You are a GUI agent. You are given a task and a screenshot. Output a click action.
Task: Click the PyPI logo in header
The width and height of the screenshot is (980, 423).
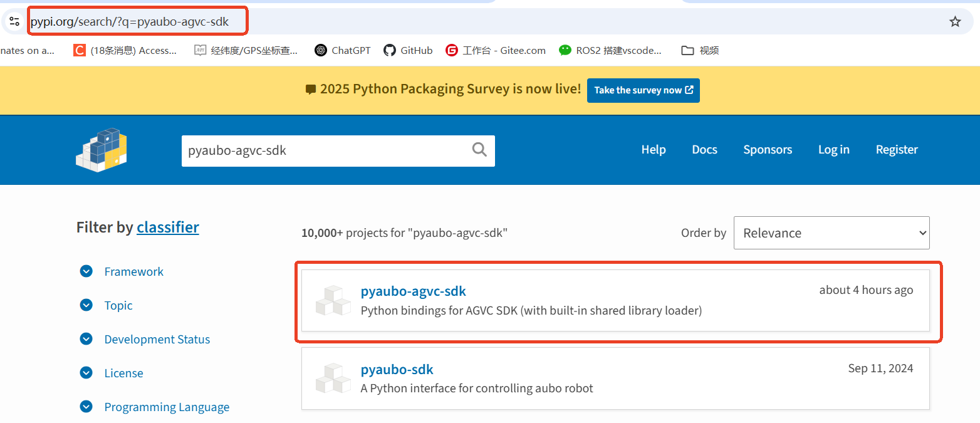(x=101, y=150)
